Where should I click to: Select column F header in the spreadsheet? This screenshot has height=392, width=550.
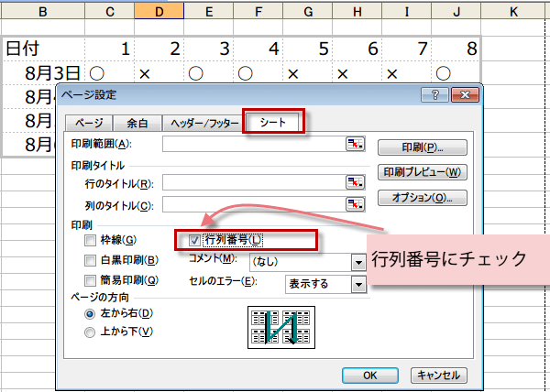pos(258,12)
